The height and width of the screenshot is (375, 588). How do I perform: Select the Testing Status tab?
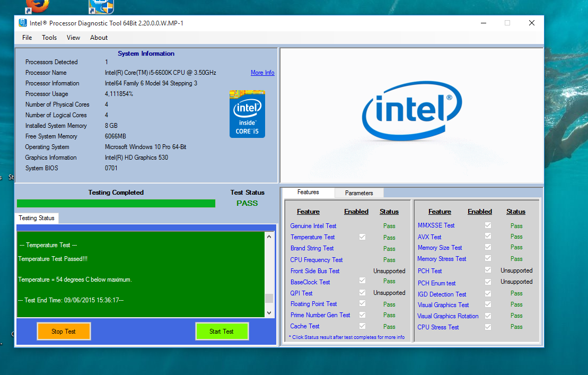[x=37, y=218]
